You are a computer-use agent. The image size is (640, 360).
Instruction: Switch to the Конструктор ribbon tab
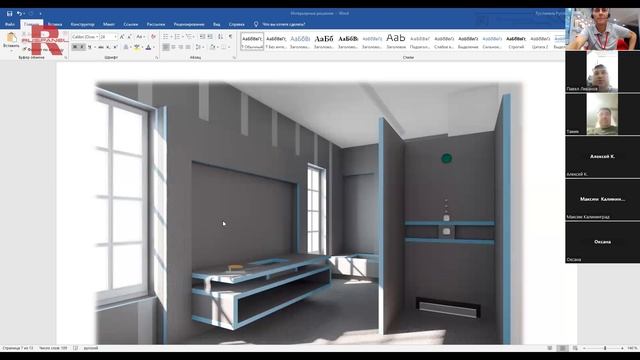tap(82, 24)
